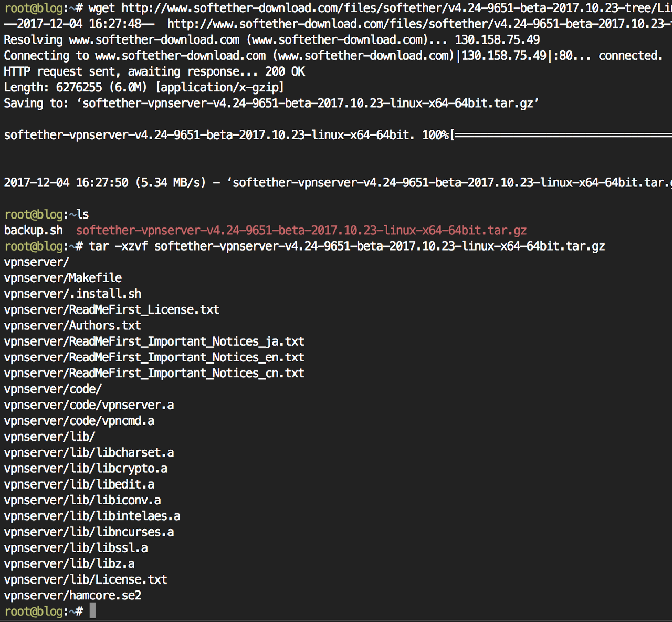Click 'backup.sh' in the ls output
Image resolution: width=672 pixels, height=622 pixels.
point(34,230)
